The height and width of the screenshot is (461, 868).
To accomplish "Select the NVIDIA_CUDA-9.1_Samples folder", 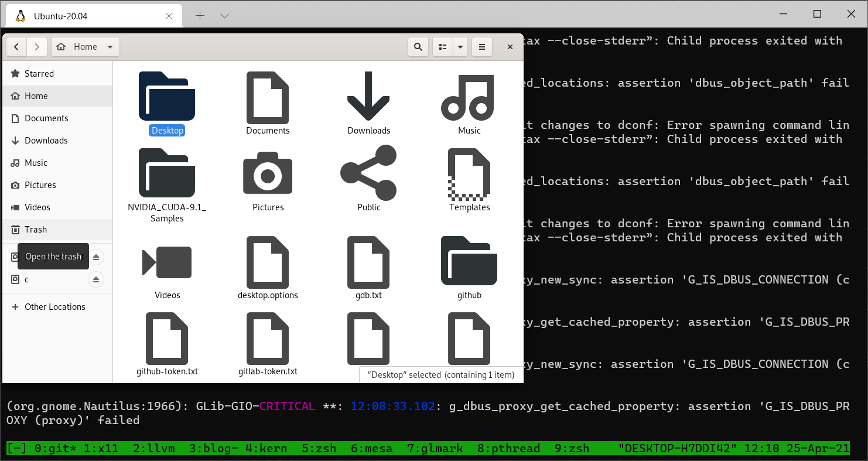I will [x=167, y=173].
